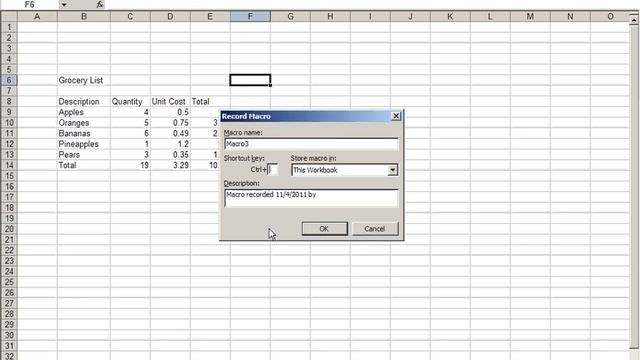Click the Bananas quantity cell showing 6
Viewport: 640px width, 360px height.
click(130, 133)
